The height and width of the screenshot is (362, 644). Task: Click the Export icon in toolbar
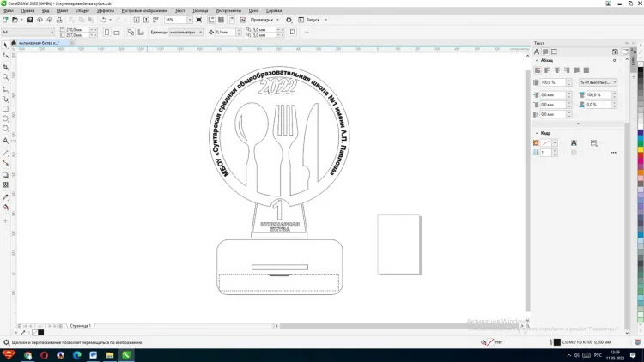coord(146,20)
